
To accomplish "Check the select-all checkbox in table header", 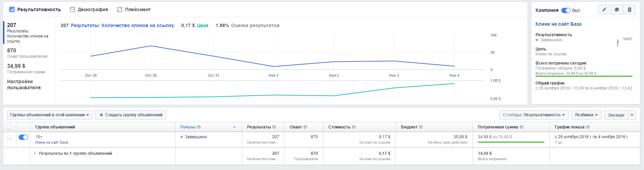I will 9,127.
